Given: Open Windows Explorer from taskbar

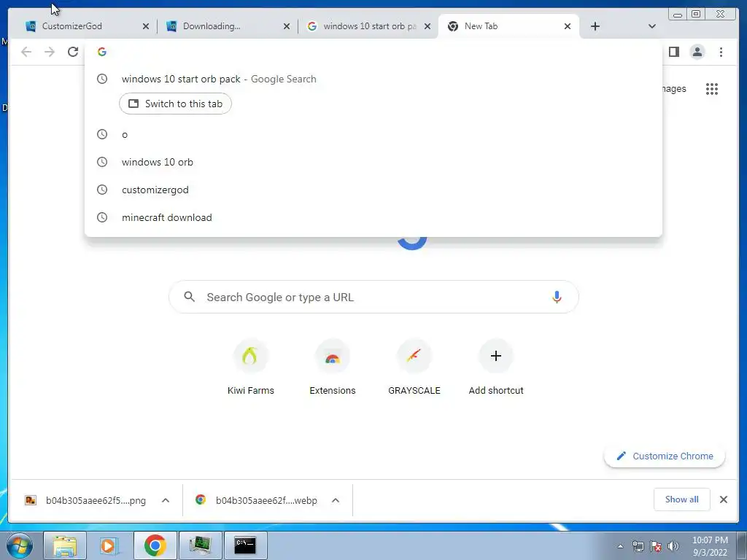Looking at the screenshot, I should [65, 545].
